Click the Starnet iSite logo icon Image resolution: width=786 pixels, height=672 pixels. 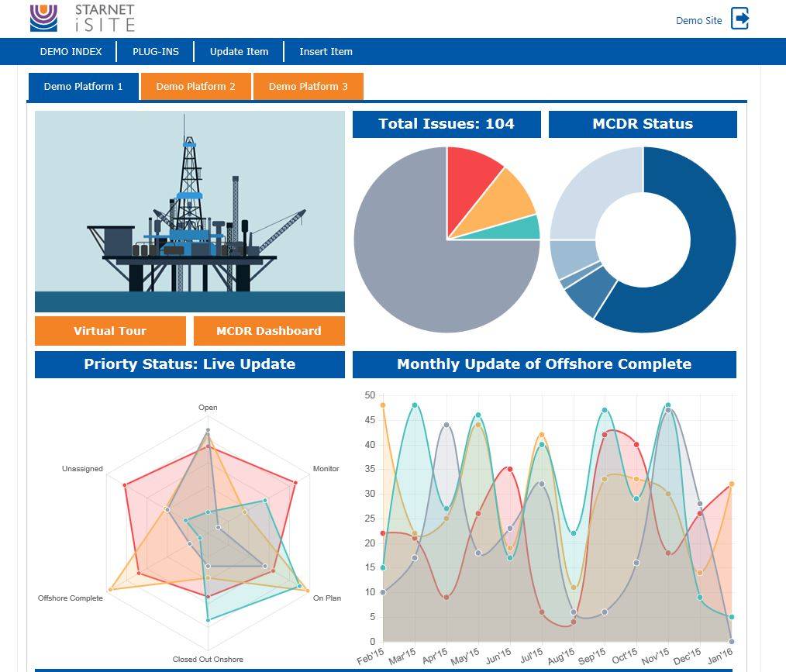tap(43, 18)
